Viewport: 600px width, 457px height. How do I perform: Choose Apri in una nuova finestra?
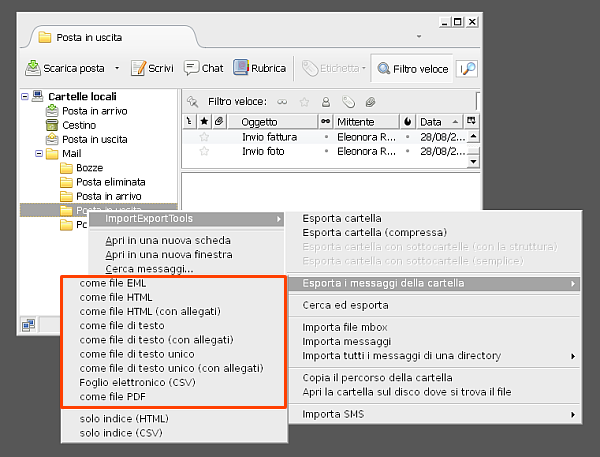(169, 255)
